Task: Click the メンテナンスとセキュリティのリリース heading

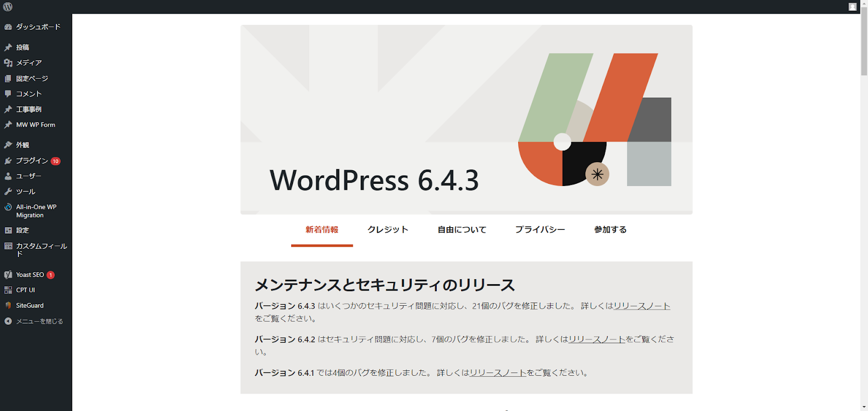Action: (385, 285)
